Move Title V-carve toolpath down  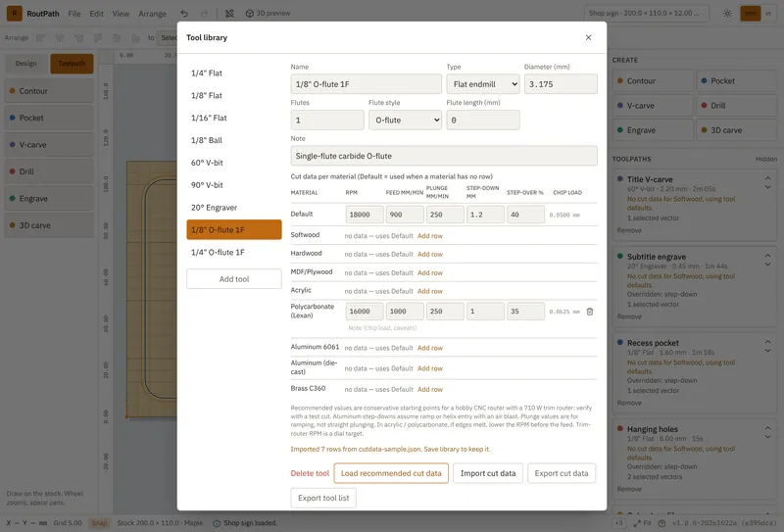point(767,187)
